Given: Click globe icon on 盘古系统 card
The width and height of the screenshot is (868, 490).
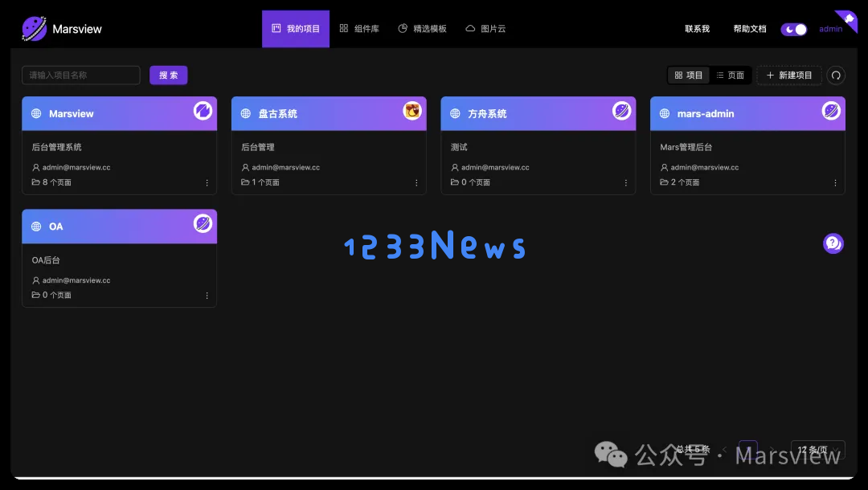Looking at the screenshot, I should pyautogui.click(x=246, y=113).
